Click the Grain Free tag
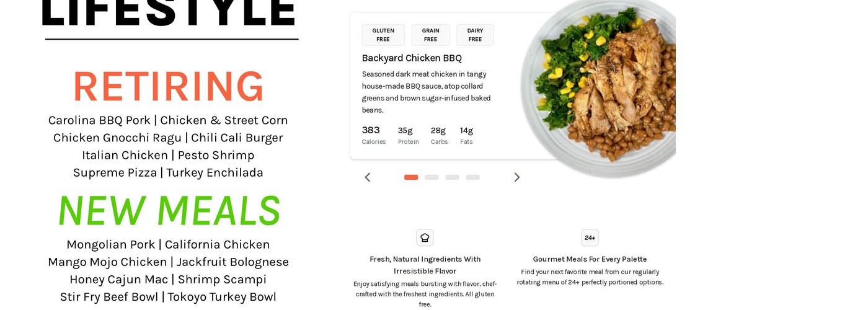Screen dimensions: 868x310 tap(430, 35)
